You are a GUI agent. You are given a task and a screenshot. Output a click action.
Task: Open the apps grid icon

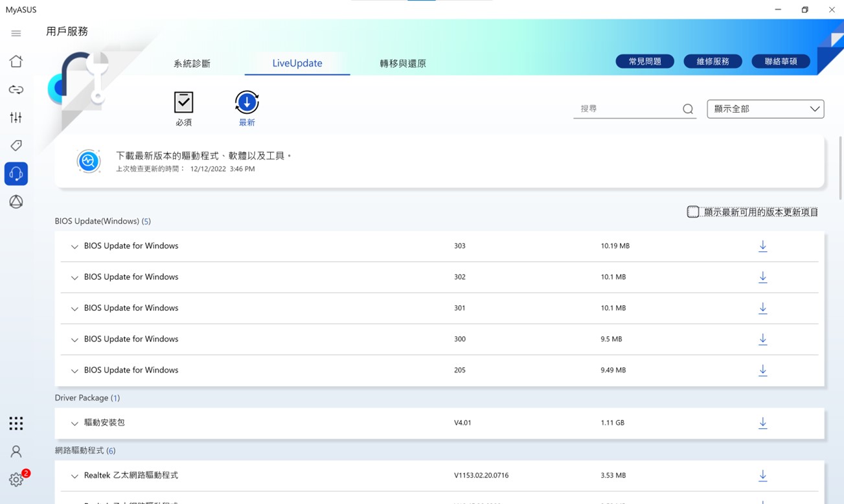click(x=16, y=424)
